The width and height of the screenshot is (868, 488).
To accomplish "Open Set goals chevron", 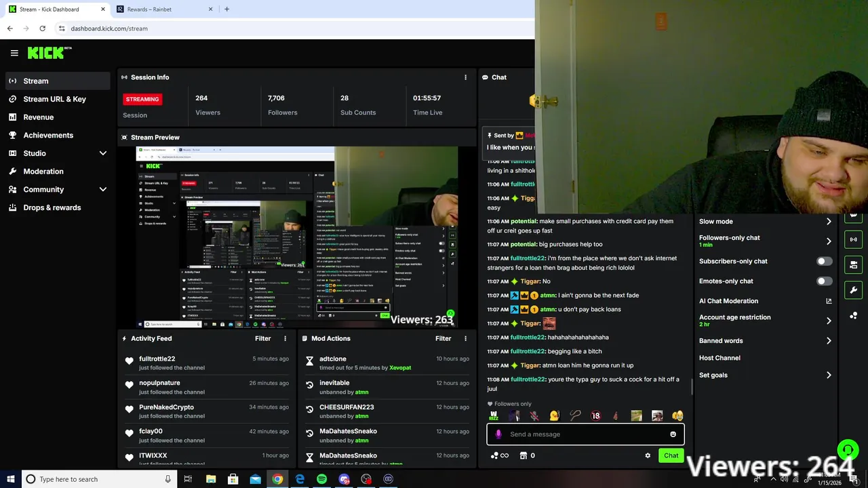I will click(829, 375).
